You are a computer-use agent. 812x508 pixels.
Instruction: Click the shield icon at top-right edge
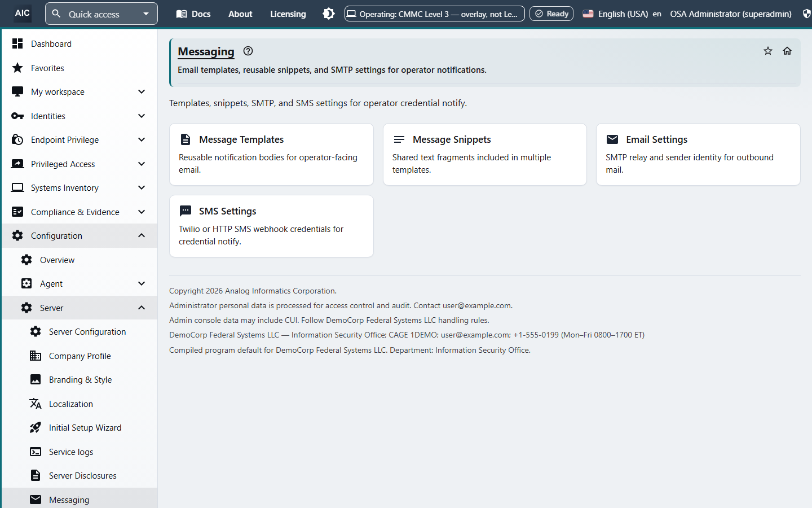[x=807, y=14]
